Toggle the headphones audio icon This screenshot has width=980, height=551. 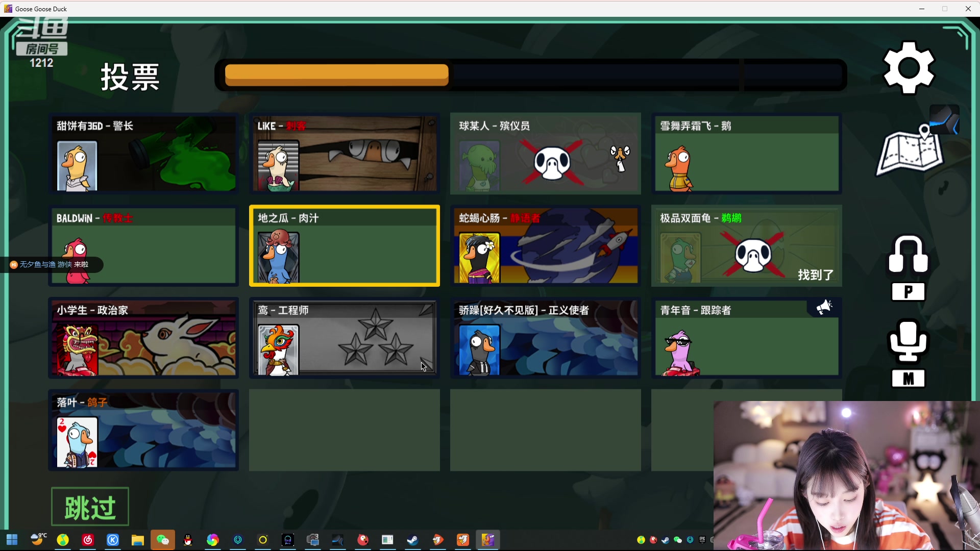pyautogui.click(x=908, y=255)
